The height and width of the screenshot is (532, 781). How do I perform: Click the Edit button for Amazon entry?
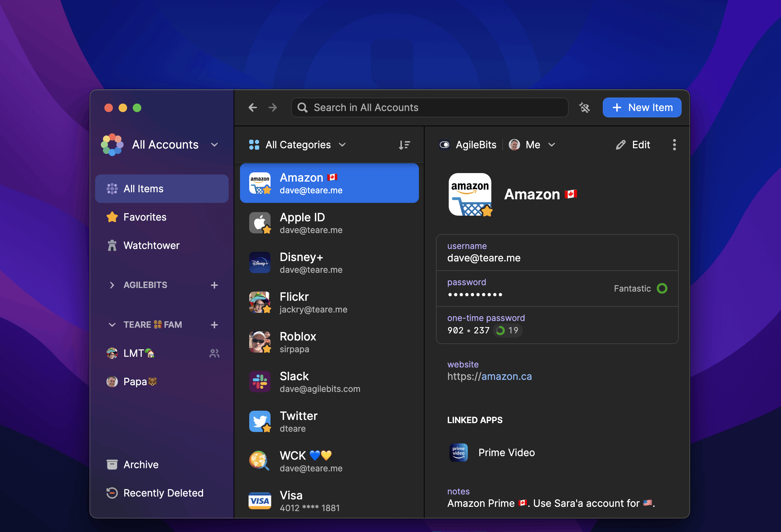pos(633,145)
